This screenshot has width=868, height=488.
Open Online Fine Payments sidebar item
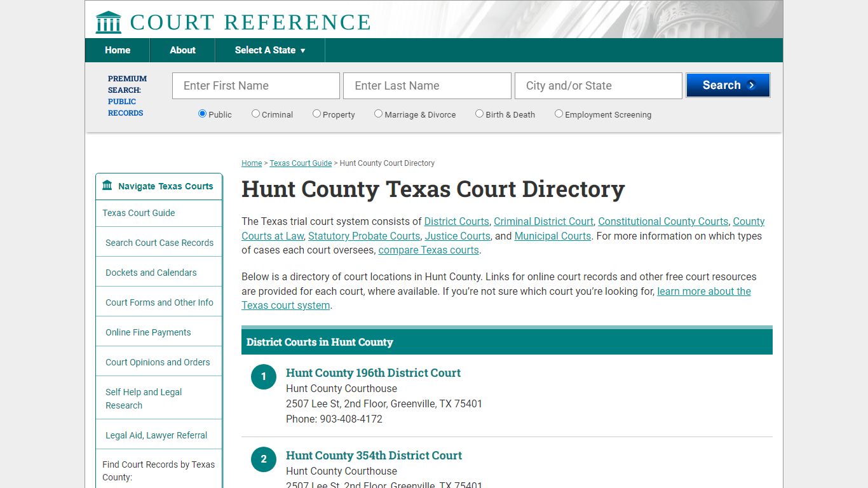tap(159, 332)
